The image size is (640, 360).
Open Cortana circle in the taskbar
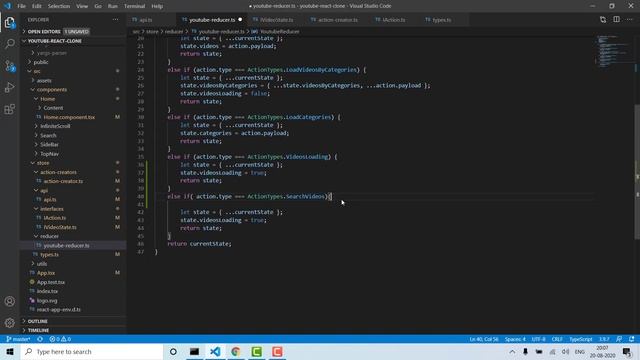pos(173,351)
